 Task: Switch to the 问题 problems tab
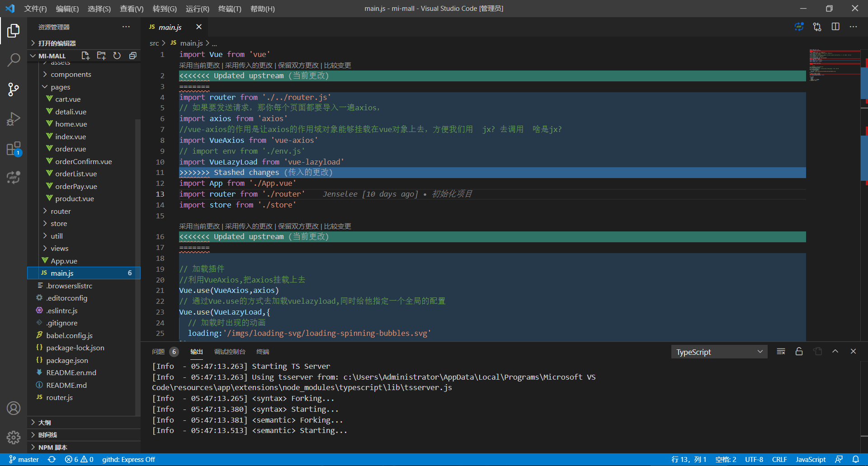pos(165,352)
